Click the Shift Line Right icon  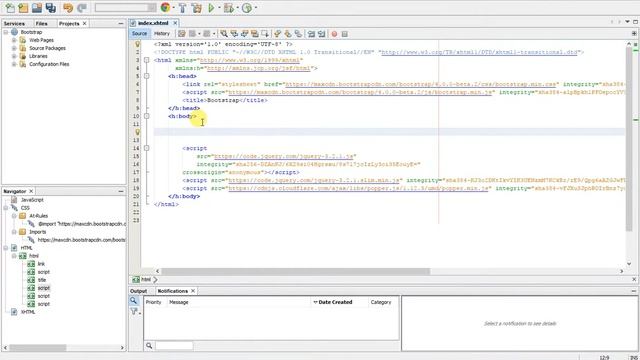point(321,34)
